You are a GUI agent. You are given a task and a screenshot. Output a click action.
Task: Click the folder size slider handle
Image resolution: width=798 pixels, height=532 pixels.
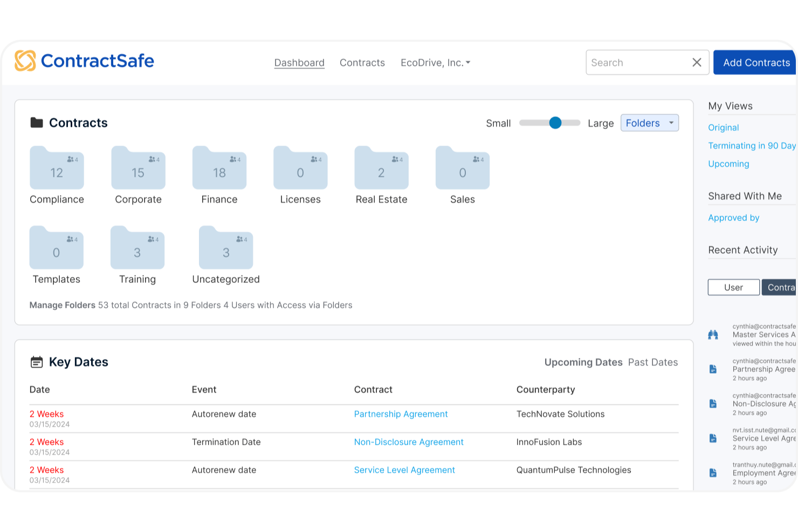(x=555, y=123)
